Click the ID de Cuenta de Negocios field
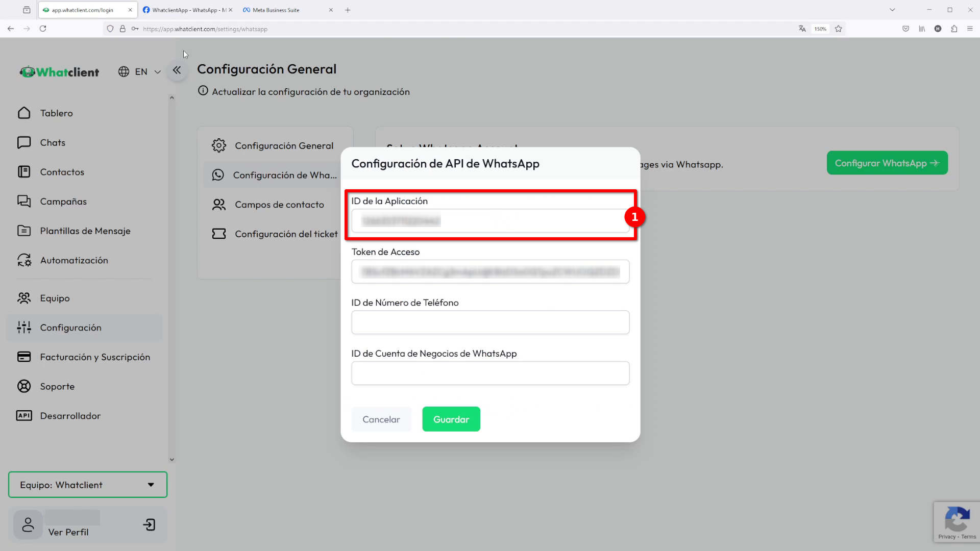980x551 pixels. 490,373
